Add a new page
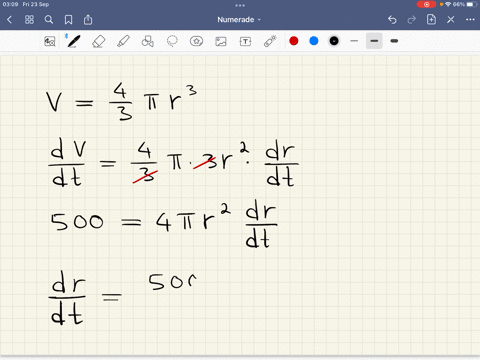The image size is (480, 360). 431,19
